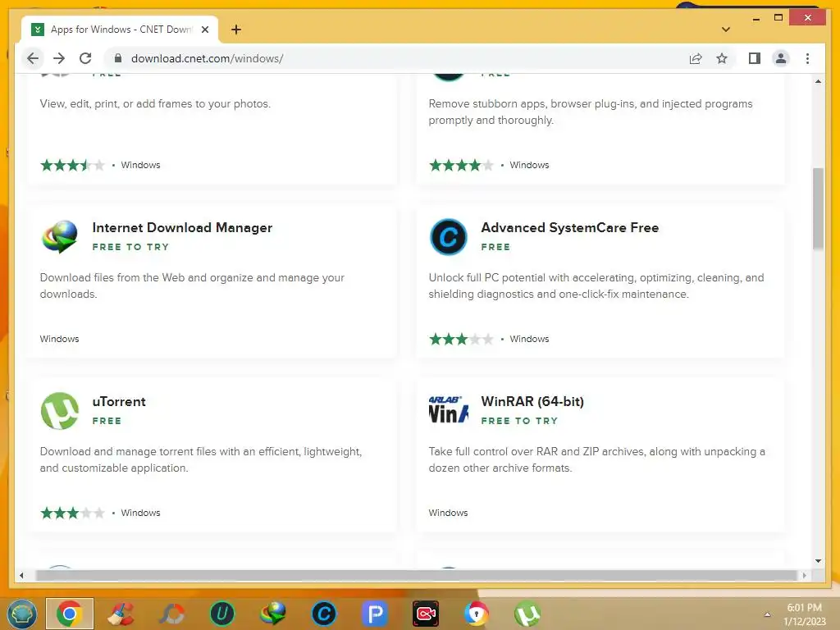Click the star rating under uTorrent
840x630 pixels.
[72, 513]
